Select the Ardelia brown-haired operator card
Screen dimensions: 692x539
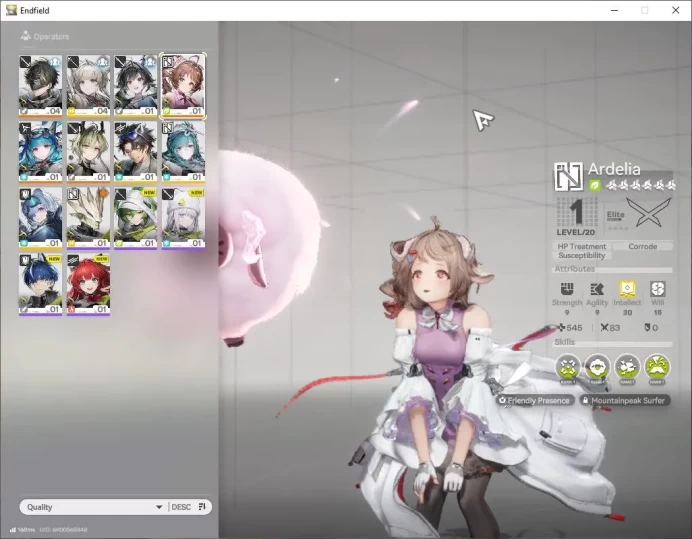183,86
